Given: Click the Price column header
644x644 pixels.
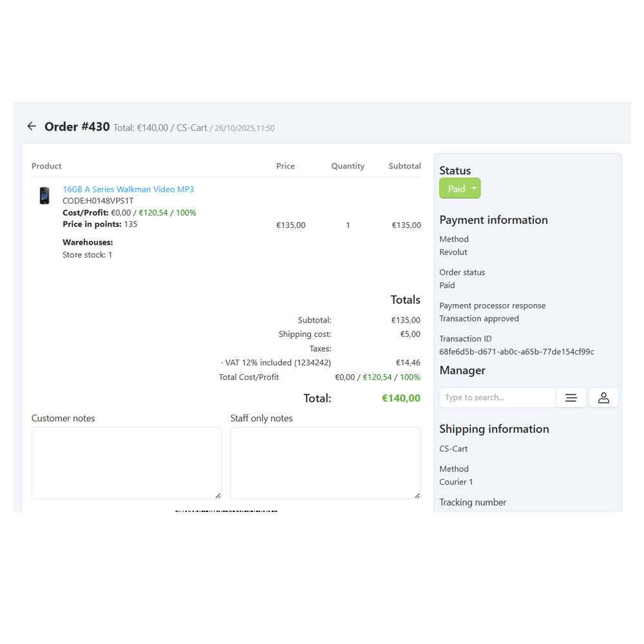Looking at the screenshot, I should (x=285, y=166).
